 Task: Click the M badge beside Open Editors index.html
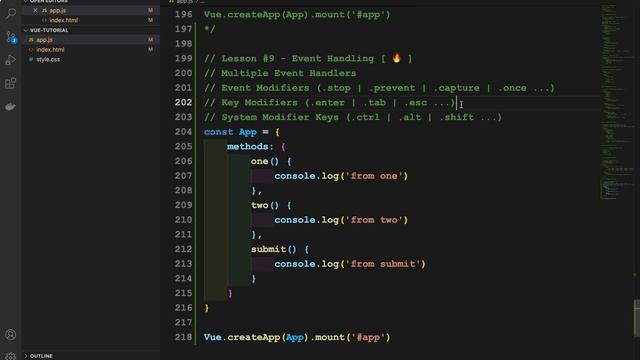coord(150,20)
